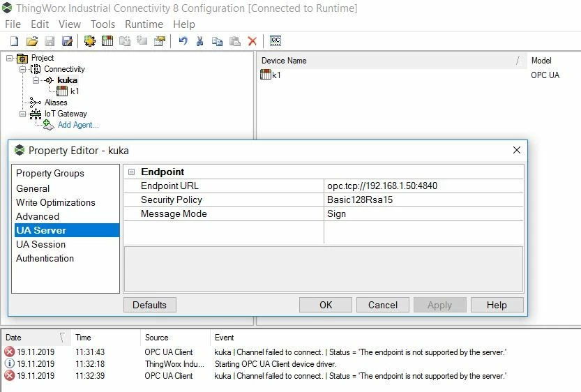Click the grayed-out Apply button
This screenshot has width=581, height=392.
pos(440,305)
